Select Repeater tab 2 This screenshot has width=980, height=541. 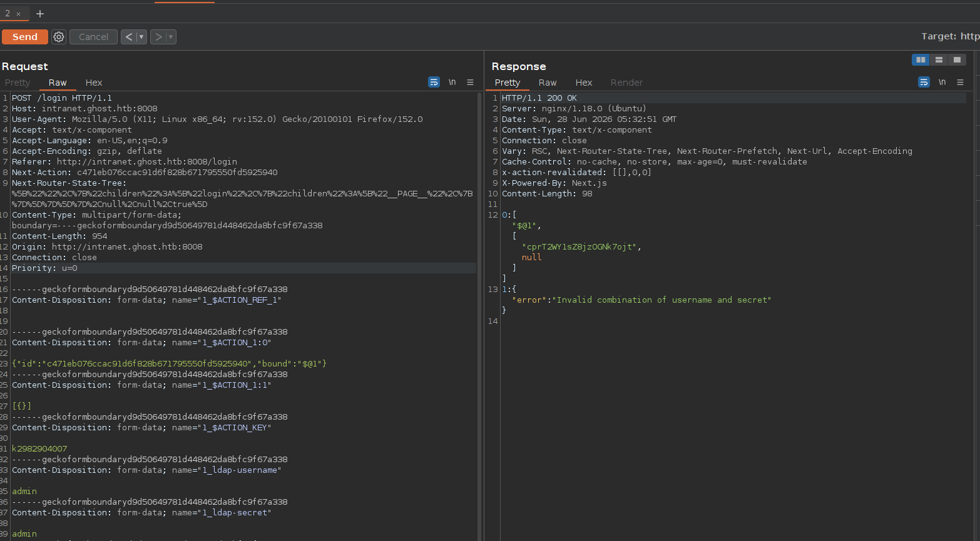click(8, 13)
